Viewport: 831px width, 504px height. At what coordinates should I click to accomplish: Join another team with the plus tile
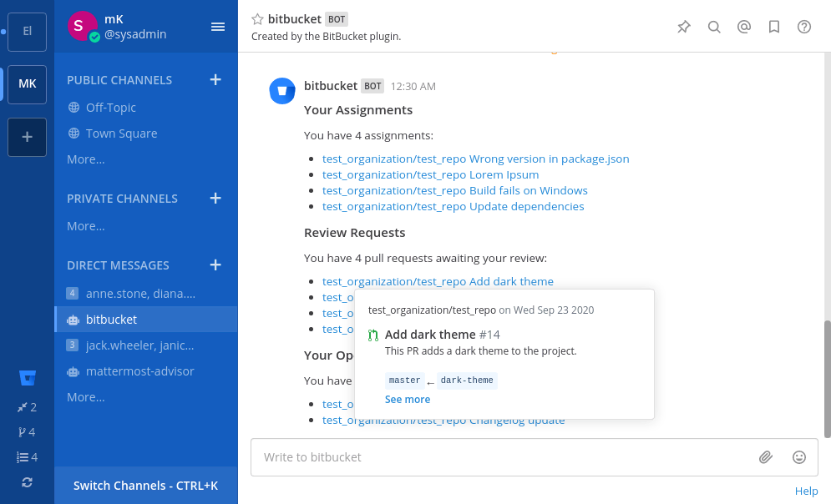[27, 137]
